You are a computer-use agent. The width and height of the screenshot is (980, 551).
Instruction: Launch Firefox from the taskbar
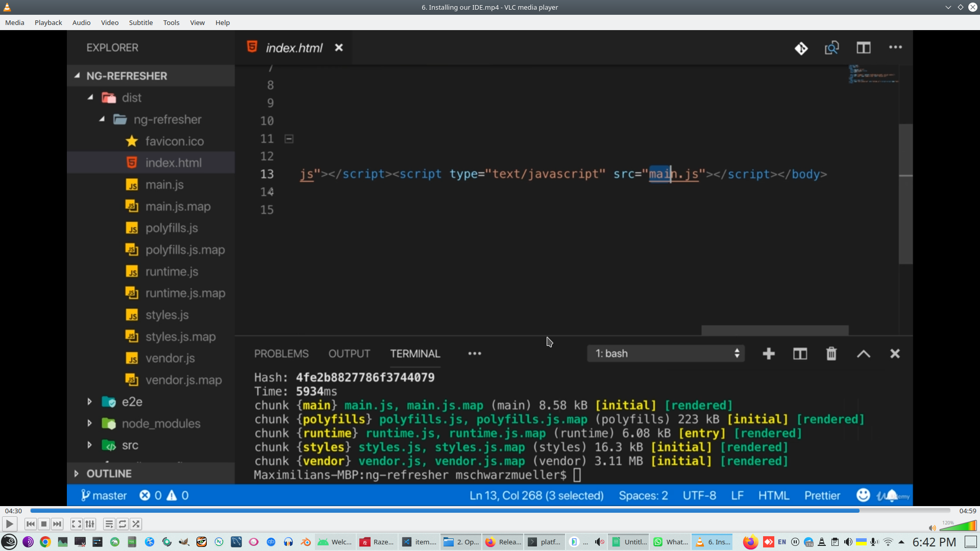click(749, 542)
